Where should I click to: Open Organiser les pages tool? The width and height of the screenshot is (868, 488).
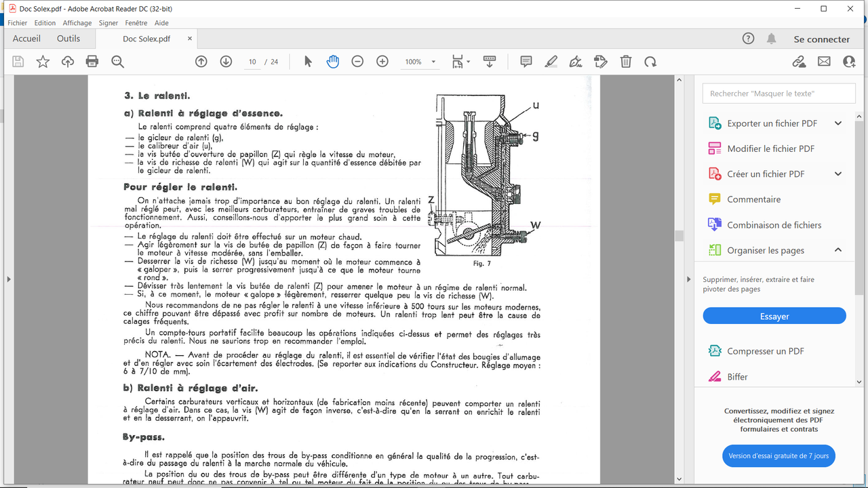point(766,250)
